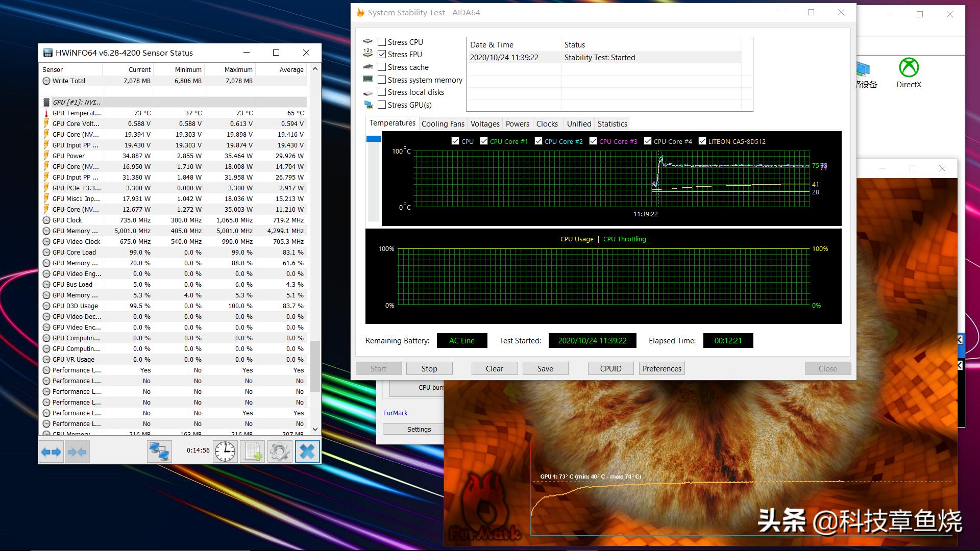Click HWiNFO expand columns arrows icon

click(x=51, y=452)
